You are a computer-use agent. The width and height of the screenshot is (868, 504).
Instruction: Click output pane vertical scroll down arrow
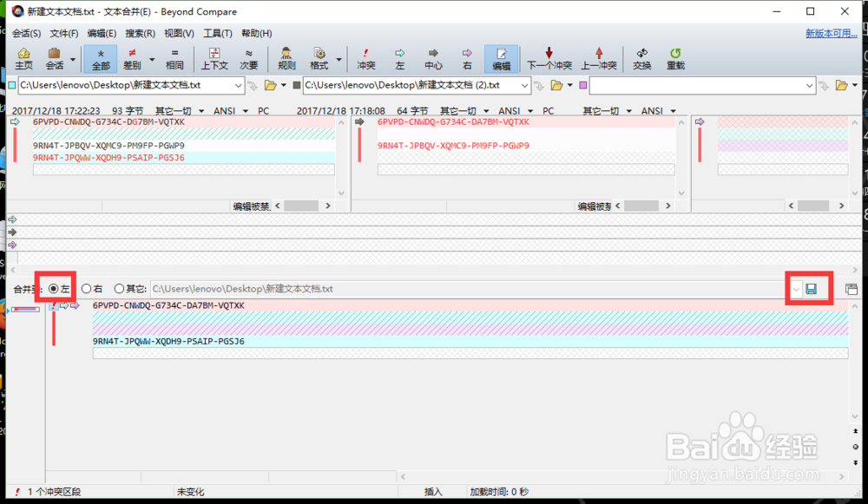pos(855,416)
